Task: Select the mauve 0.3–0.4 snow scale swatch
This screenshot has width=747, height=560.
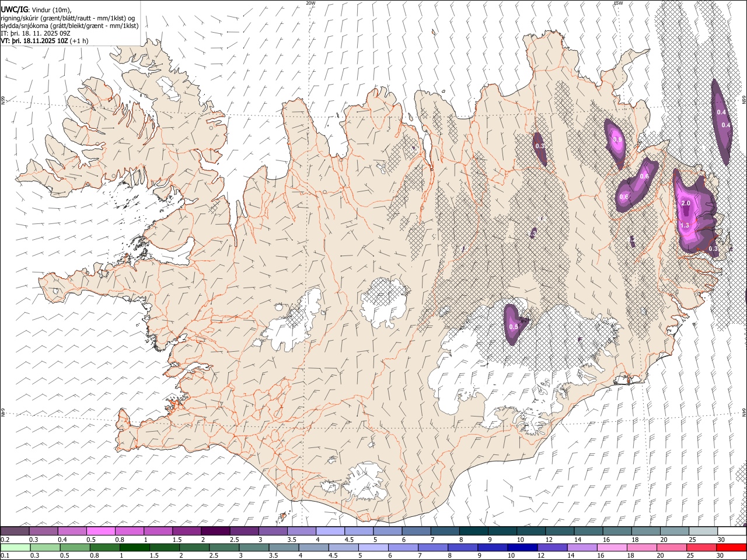Action: click(43, 531)
